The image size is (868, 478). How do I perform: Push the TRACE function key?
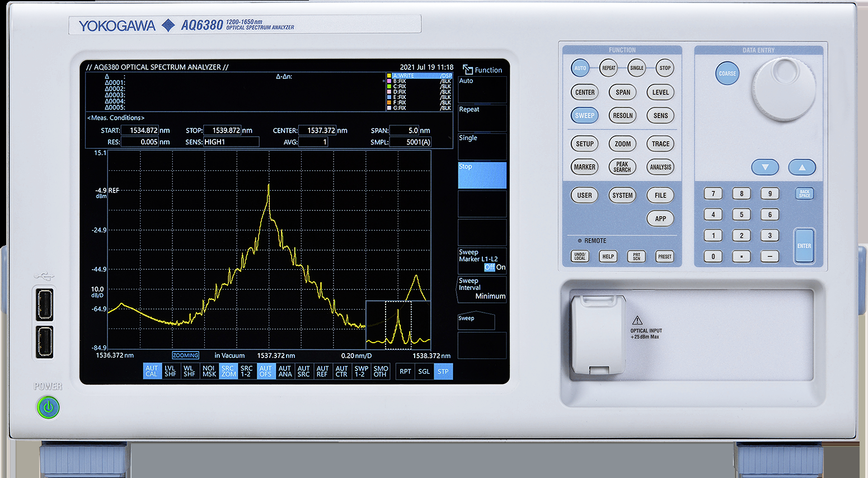(x=660, y=144)
